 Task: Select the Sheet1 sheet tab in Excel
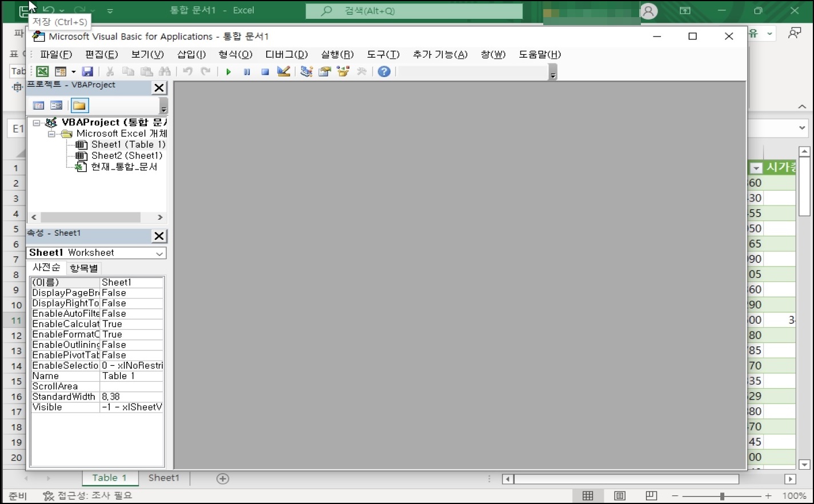click(164, 478)
